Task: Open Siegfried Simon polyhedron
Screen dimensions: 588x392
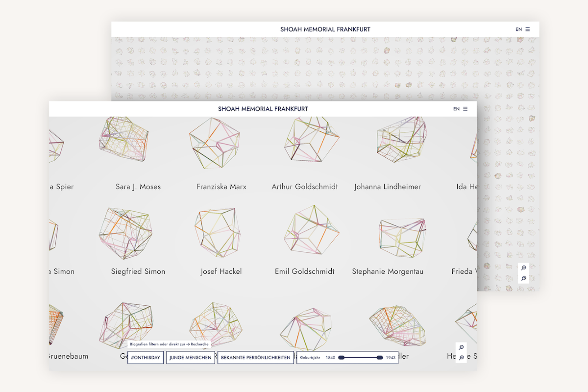Action: (x=125, y=233)
